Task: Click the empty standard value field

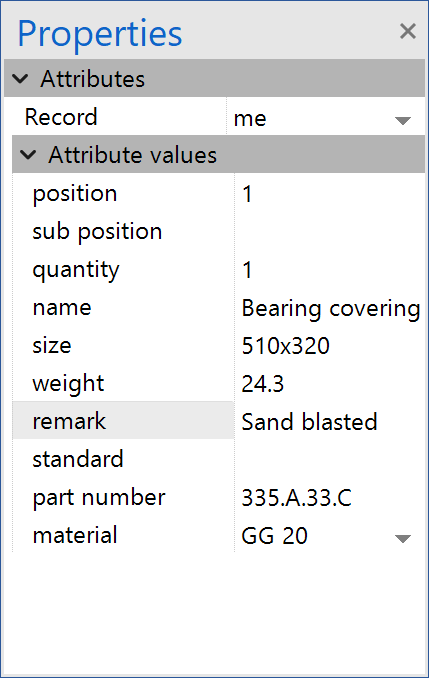Action: point(330,460)
